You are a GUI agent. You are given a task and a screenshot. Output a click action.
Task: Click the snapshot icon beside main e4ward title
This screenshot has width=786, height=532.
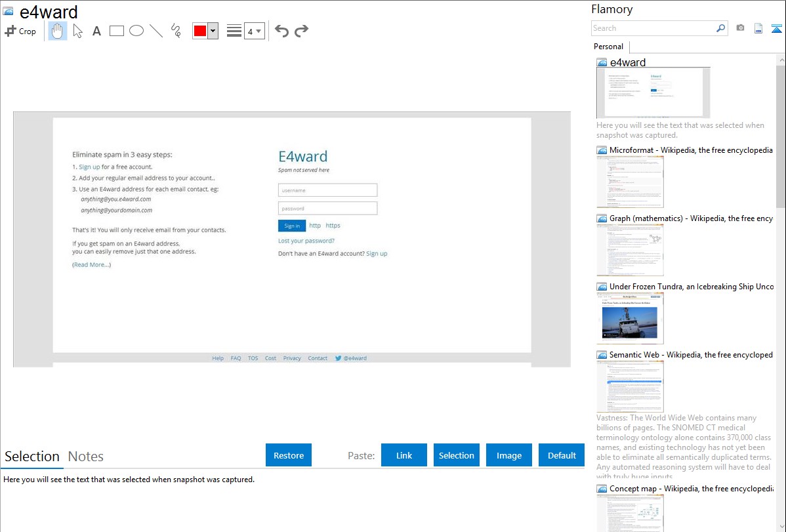[8, 11]
